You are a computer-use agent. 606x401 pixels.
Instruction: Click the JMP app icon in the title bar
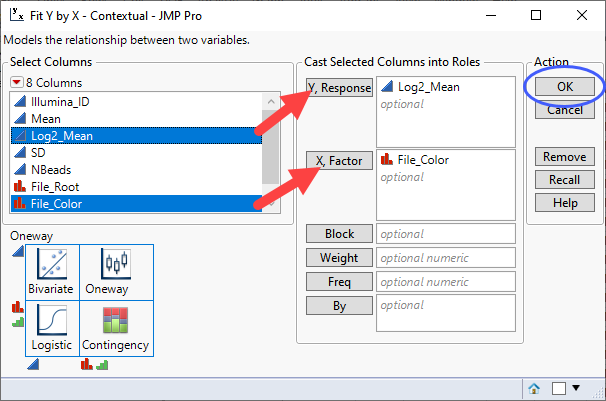15,17
